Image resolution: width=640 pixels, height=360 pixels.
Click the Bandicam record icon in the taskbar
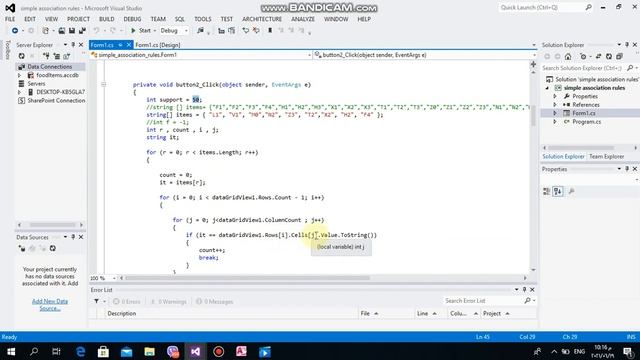tap(218, 351)
